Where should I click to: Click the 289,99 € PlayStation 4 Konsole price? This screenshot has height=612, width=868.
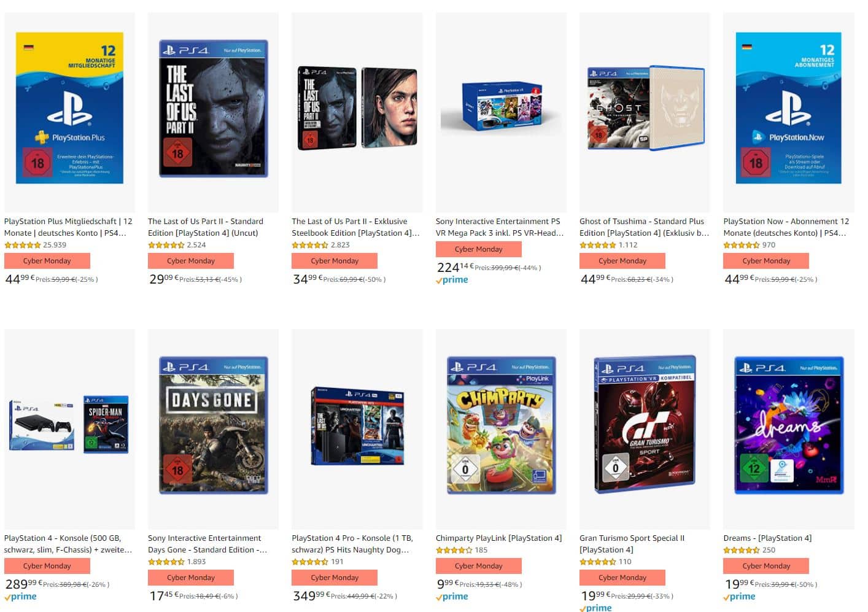pyautogui.click(x=21, y=584)
